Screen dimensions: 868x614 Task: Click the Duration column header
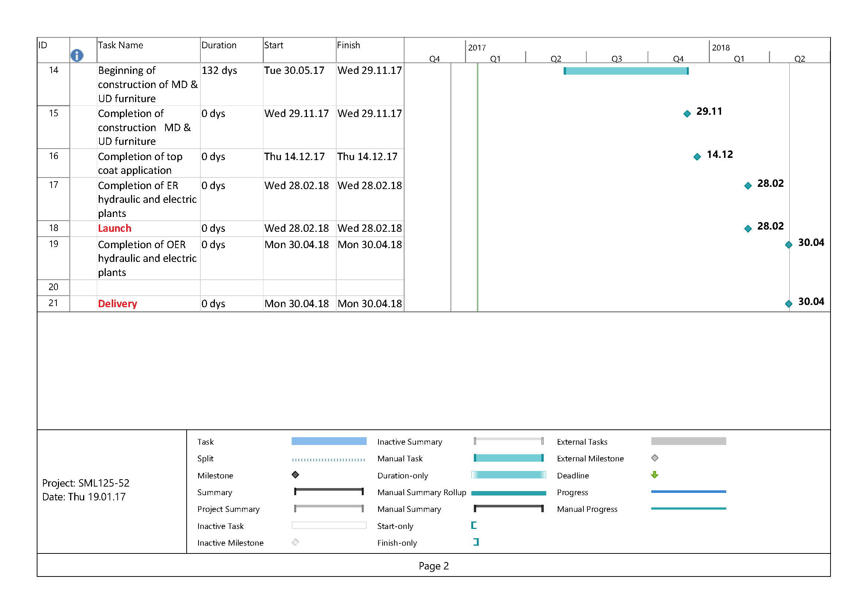tap(219, 45)
